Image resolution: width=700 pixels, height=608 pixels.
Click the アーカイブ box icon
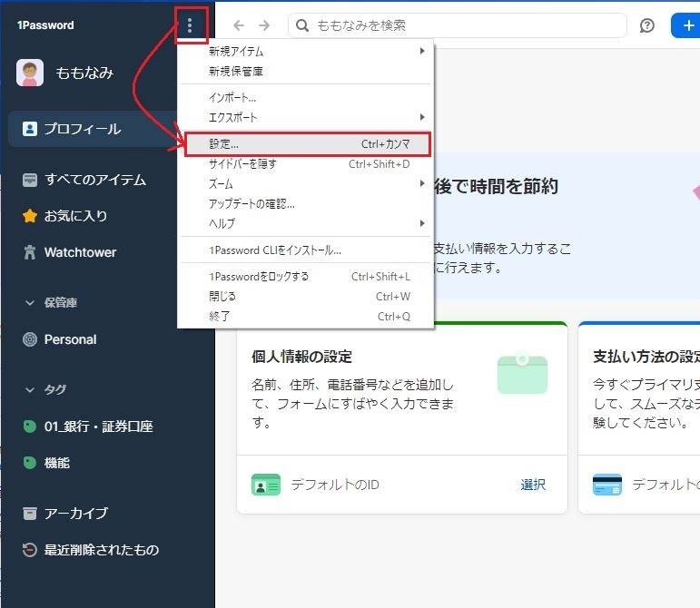[30, 514]
